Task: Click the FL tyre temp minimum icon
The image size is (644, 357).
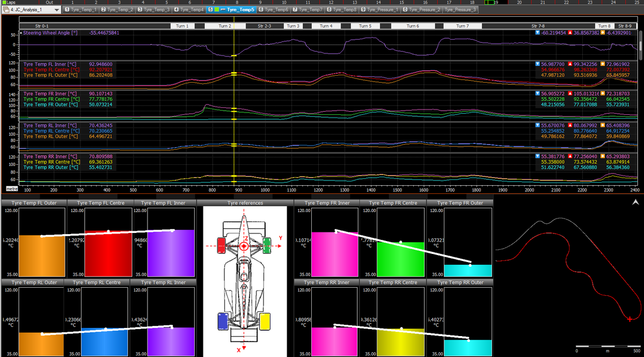Action: click(x=538, y=64)
